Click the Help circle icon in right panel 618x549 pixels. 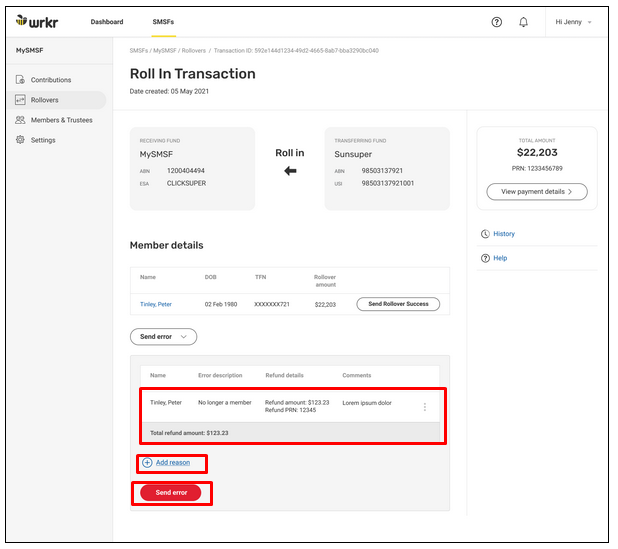tap(485, 258)
